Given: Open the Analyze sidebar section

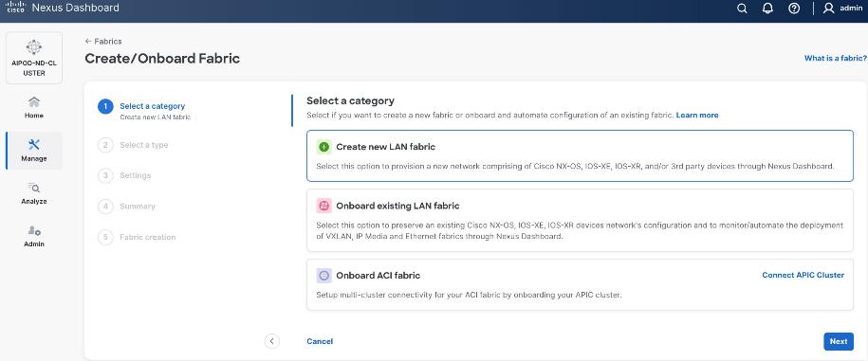Looking at the screenshot, I should coord(34,193).
